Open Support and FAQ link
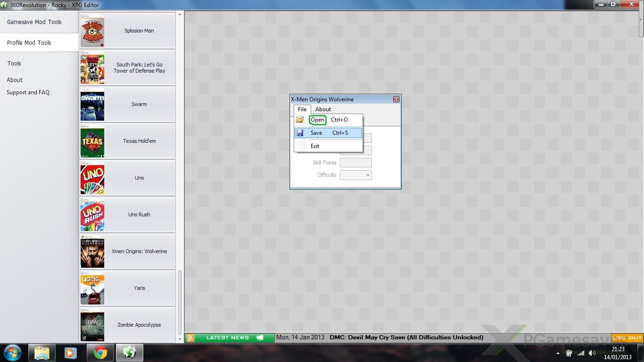This screenshot has width=644, height=362. click(x=28, y=92)
